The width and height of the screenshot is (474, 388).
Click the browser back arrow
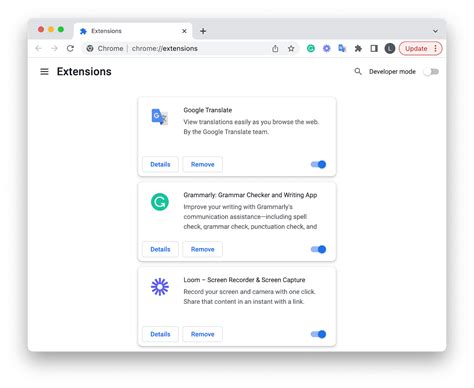point(38,48)
